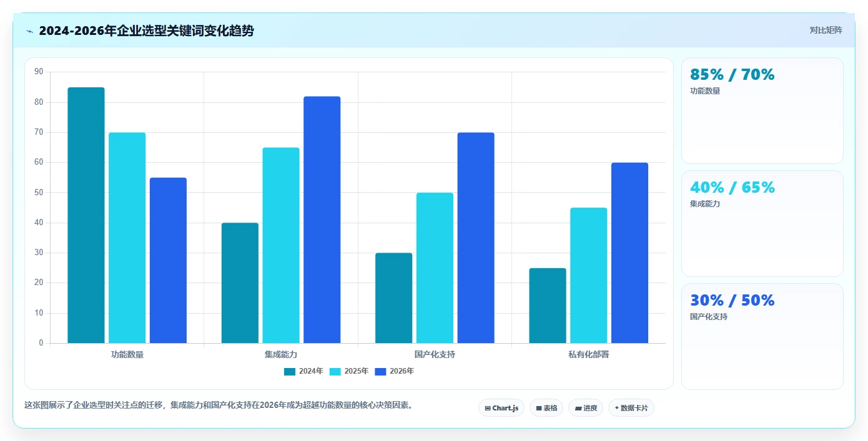Viewport: 868px width, 441px height.
Task: Click the chart description sentence below the chart
Action: click(219, 405)
